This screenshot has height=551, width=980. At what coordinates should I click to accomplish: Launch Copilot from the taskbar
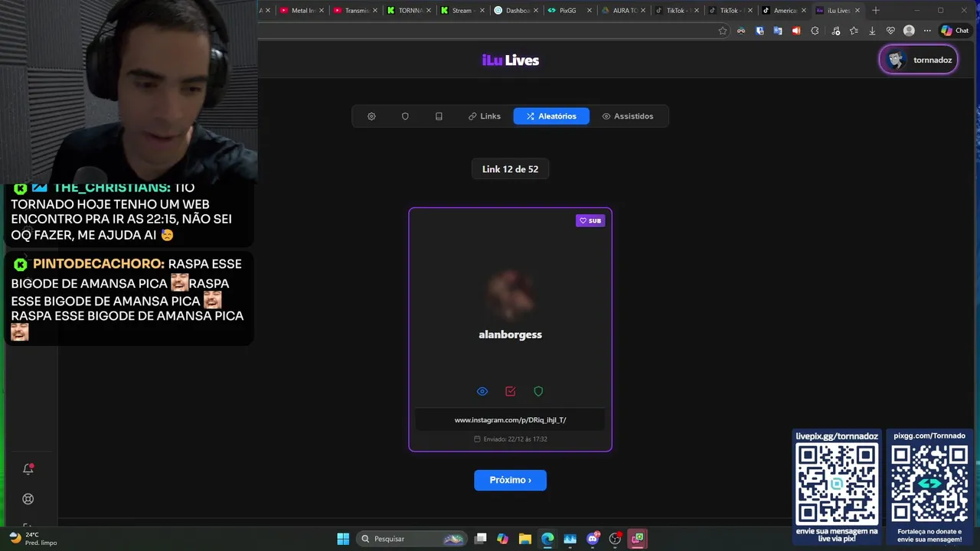pos(502,539)
